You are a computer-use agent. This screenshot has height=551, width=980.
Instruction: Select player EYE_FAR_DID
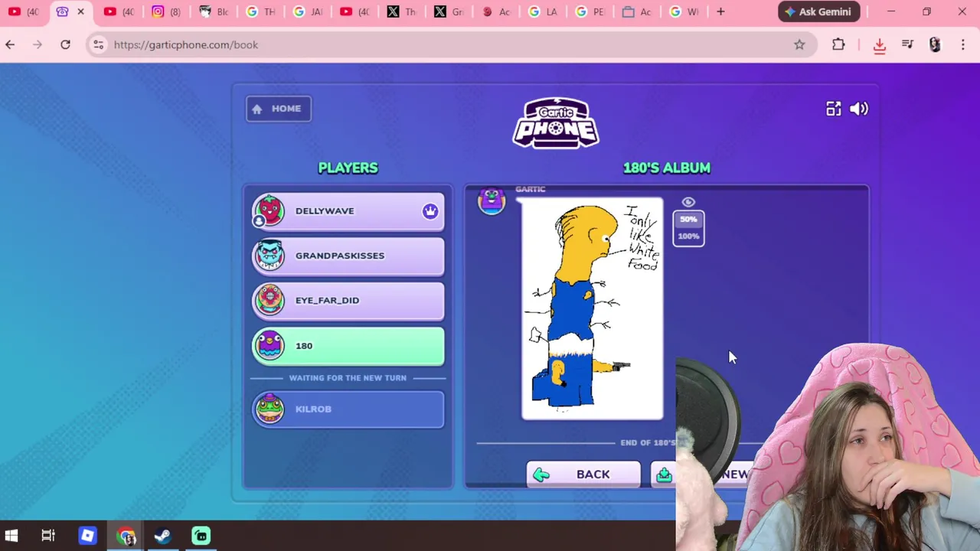pos(348,301)
